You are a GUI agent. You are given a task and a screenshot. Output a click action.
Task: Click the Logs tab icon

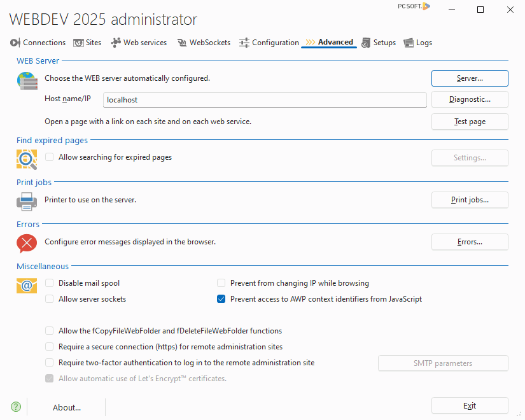(x=409, y=43)
